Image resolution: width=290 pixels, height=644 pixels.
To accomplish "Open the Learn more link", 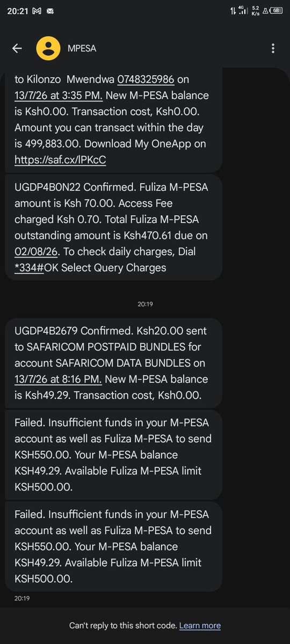I will pyautogui.click(x=200, y=625).
